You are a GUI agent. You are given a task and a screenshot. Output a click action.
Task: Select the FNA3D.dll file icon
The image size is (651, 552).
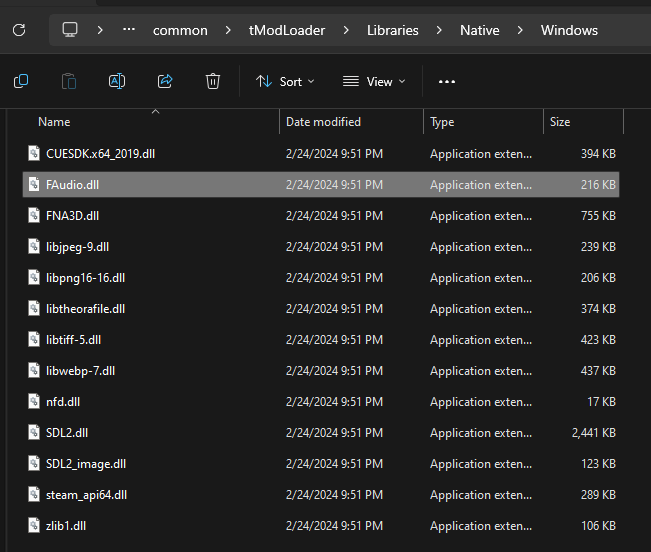[34, 215]
